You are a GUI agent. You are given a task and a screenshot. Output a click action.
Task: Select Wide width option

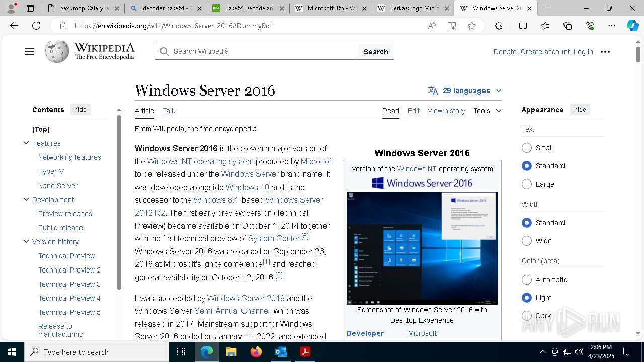pos(527,241)
